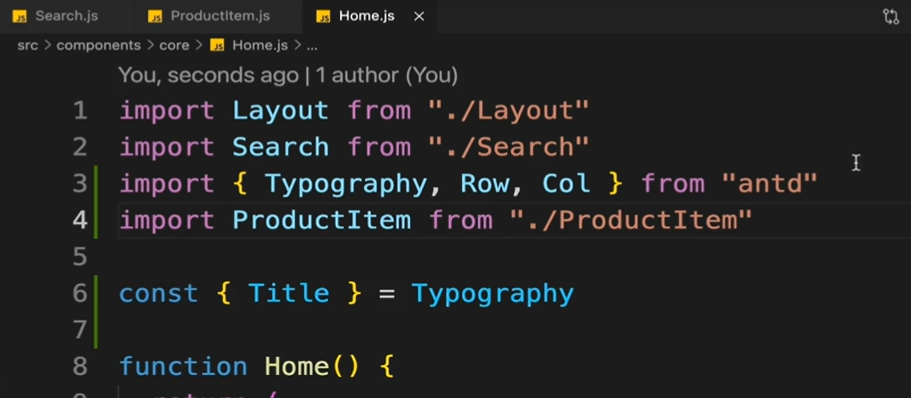
Task: Click 'Typography' in the line 3 import
Action: (346, 184)
